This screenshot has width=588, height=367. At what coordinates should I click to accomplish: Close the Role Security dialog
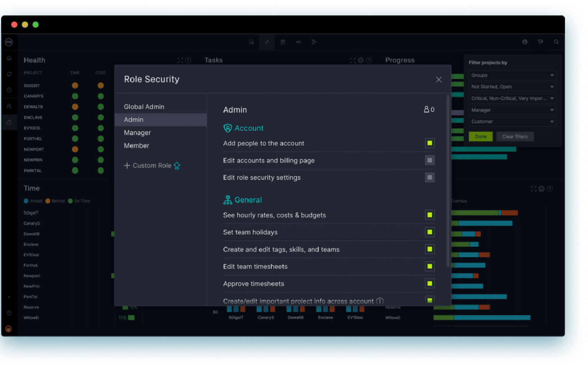(x=439, y=79)
